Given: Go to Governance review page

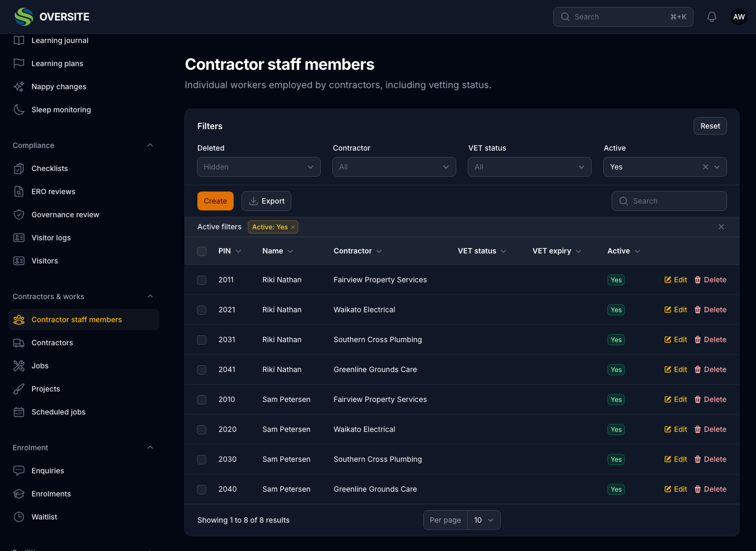Looking at the screenshot, I should tap(84, 215).
